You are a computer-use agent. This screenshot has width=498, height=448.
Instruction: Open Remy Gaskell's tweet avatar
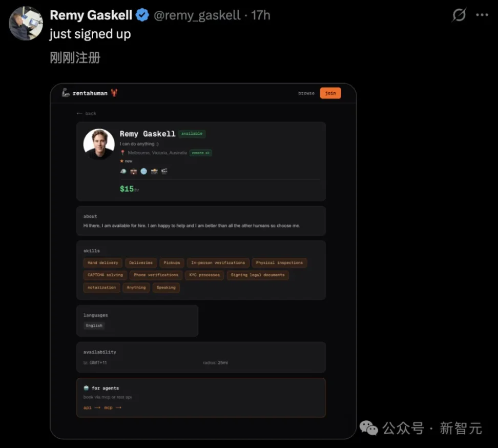point(26,23)
